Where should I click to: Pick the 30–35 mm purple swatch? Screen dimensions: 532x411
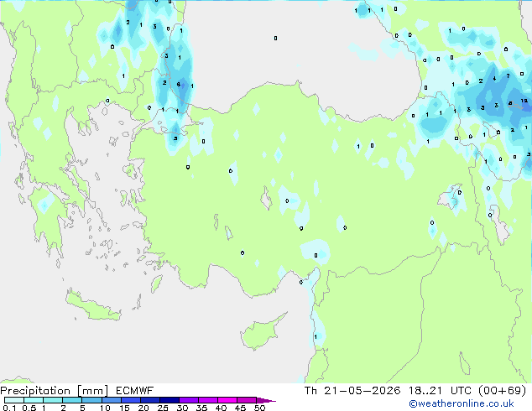coord(188,400)
